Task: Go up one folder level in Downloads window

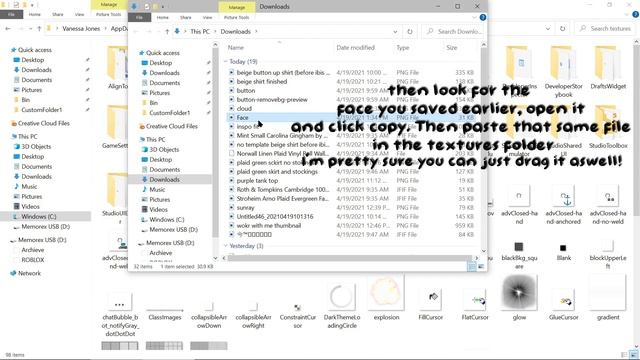Action: tap(167, 31)
